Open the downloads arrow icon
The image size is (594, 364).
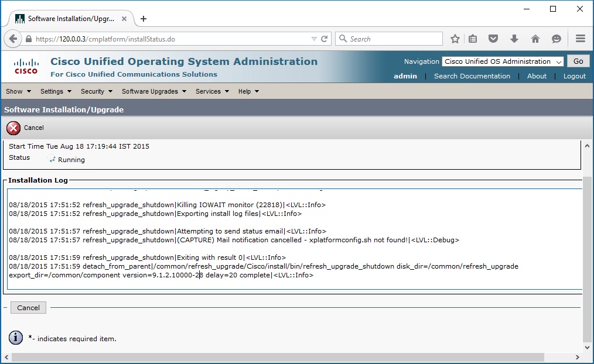point(514,39)
